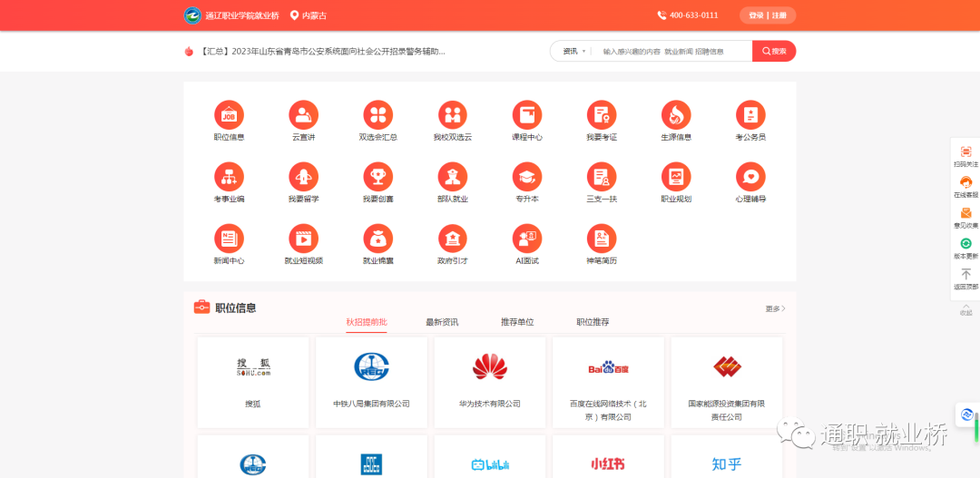
Task: Open the 我校双选云 icon
Action: (x=453, y=115)
